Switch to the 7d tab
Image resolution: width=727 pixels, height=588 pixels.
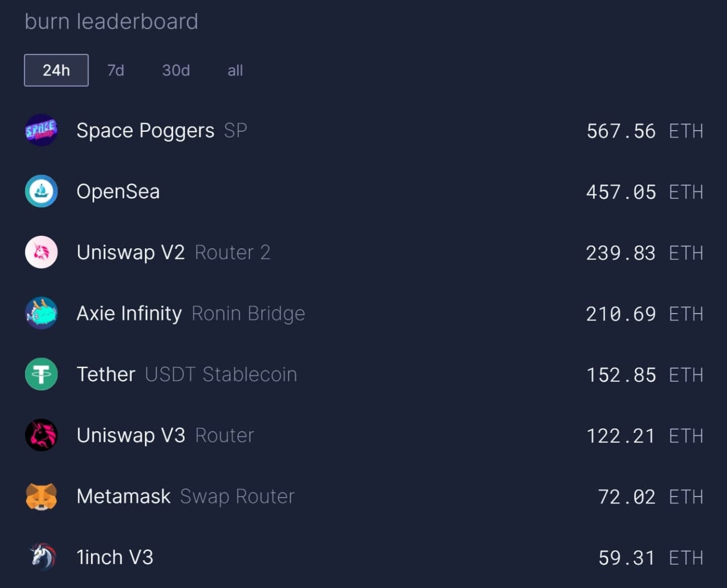[x=116, y=70]
